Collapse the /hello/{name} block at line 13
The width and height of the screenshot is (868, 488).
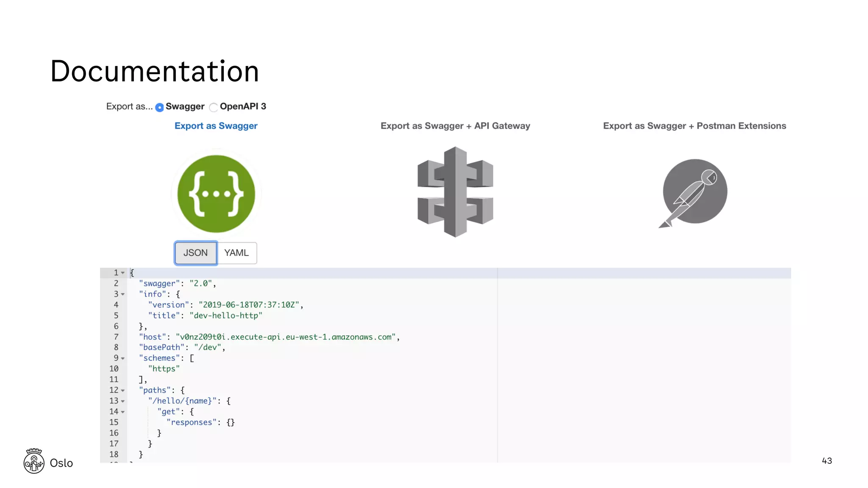pos(123,401)
